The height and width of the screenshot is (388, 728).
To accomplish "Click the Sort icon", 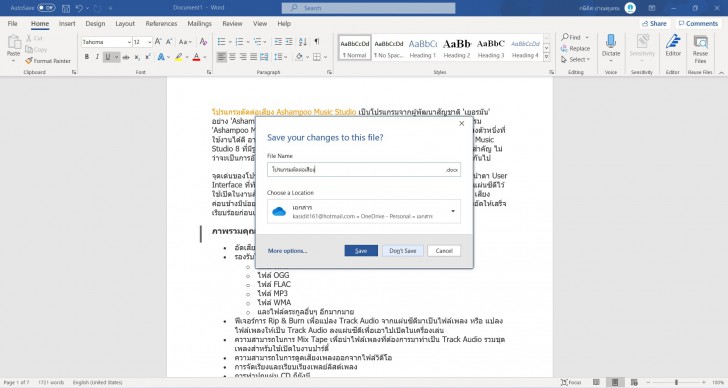I will click(303, 42).
